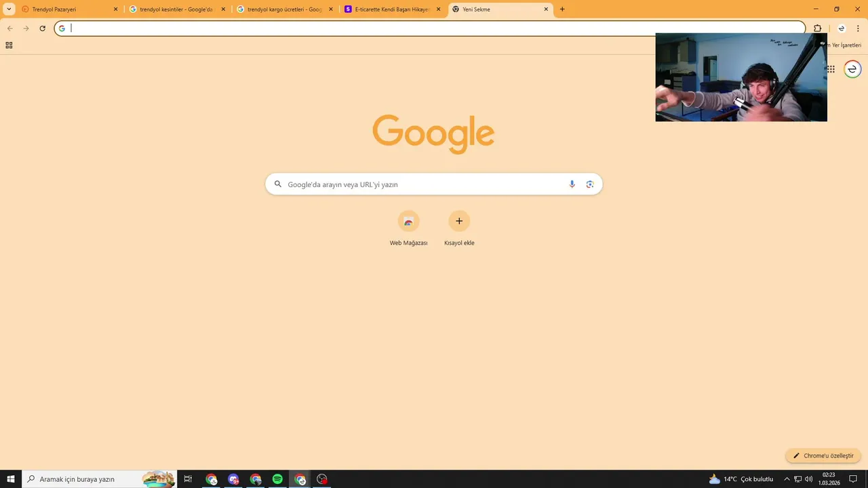Switch to the trendyol kargo ücretleri tab
The image size is (868, 488).
click(x=284, y=9)
